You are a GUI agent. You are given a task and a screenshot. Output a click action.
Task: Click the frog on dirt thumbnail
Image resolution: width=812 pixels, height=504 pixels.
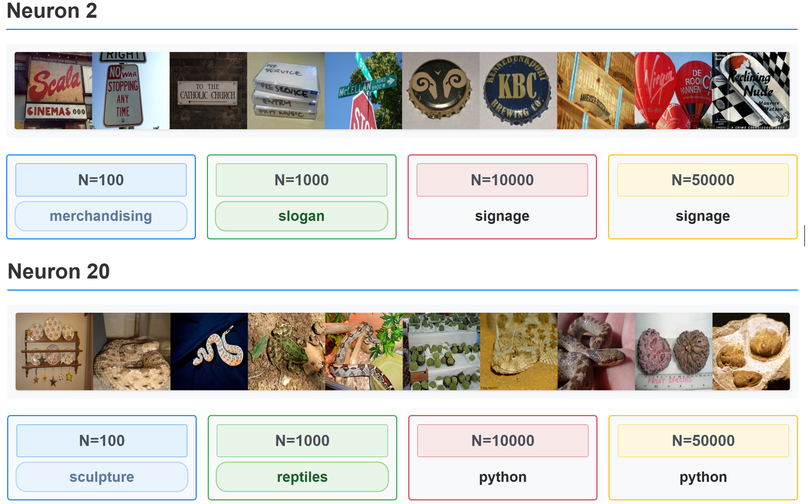point(286,351)
